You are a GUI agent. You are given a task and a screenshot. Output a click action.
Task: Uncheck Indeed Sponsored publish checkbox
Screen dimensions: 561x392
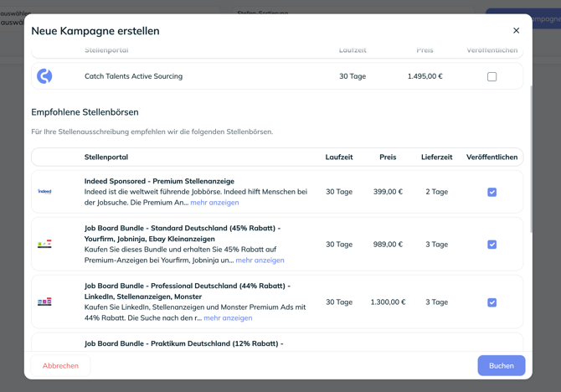coord(492,193)
